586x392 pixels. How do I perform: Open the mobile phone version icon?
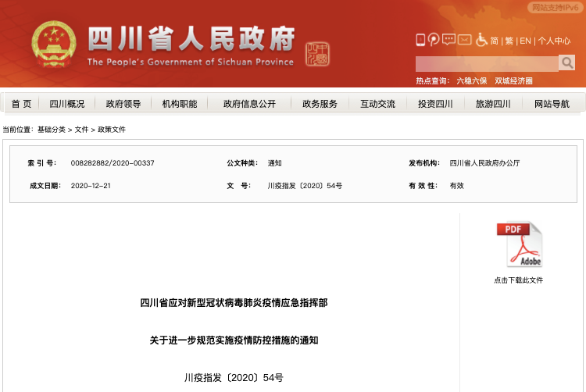coord(420,40)
